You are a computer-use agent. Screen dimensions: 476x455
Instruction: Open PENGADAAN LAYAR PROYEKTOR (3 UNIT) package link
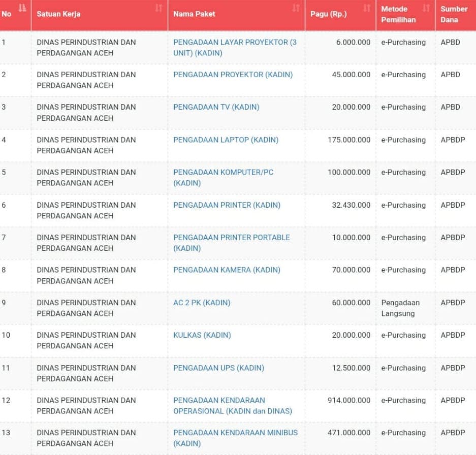click(234, 48)
